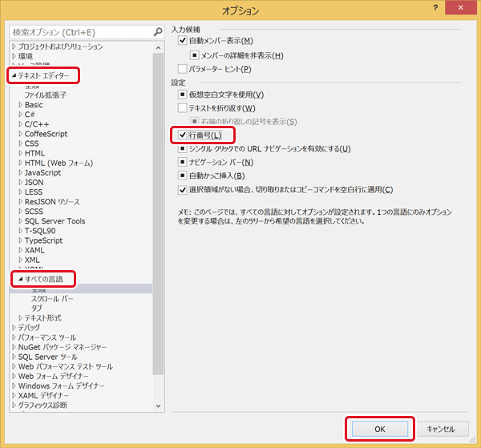Click the OK button
The height and width of the screenshot is (448, 481).
(x=380, y=429)
